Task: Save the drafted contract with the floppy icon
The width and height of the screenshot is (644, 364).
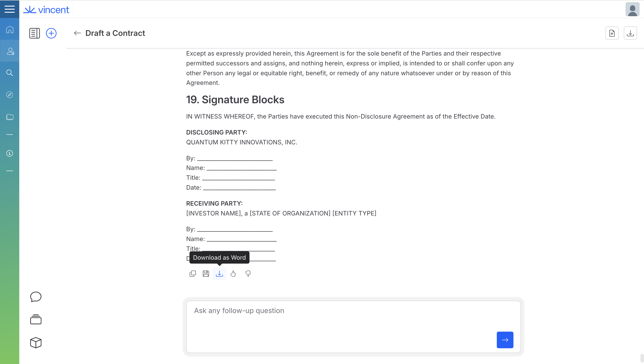Action: point(206,274)
